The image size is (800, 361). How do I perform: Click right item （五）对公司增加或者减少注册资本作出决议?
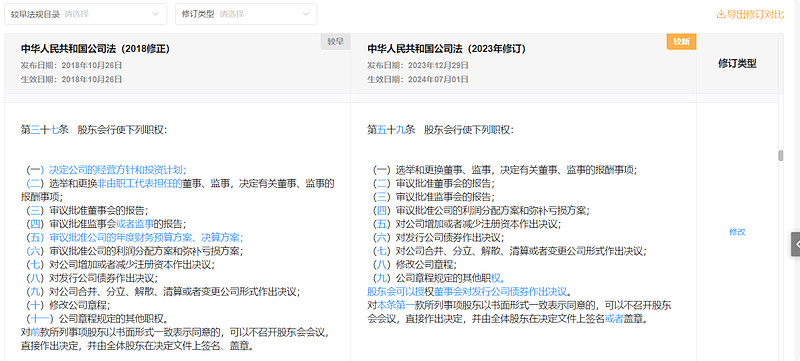[466, 224]
